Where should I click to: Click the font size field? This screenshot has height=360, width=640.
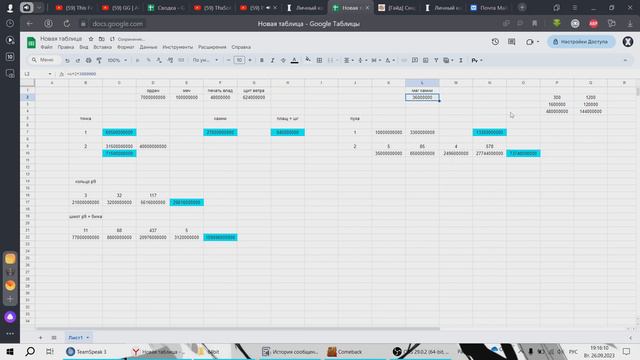[239, 60]
